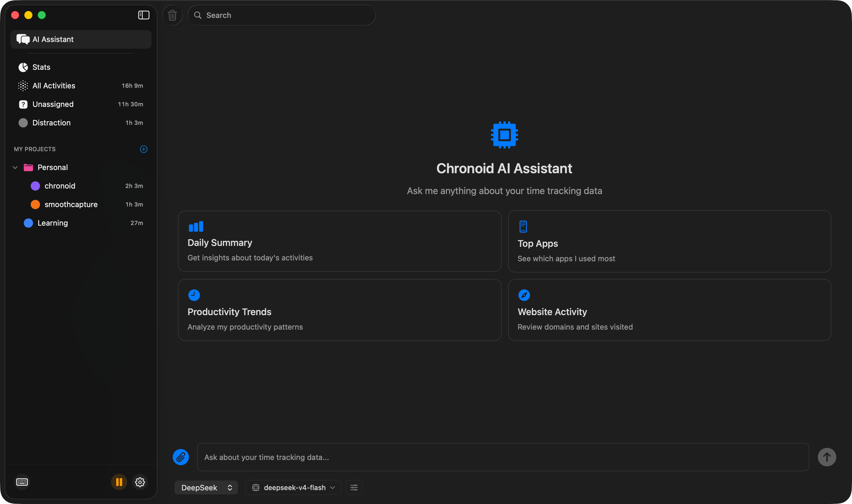Select the Personal project folder

pyautogui.click(x=81, y=167)
